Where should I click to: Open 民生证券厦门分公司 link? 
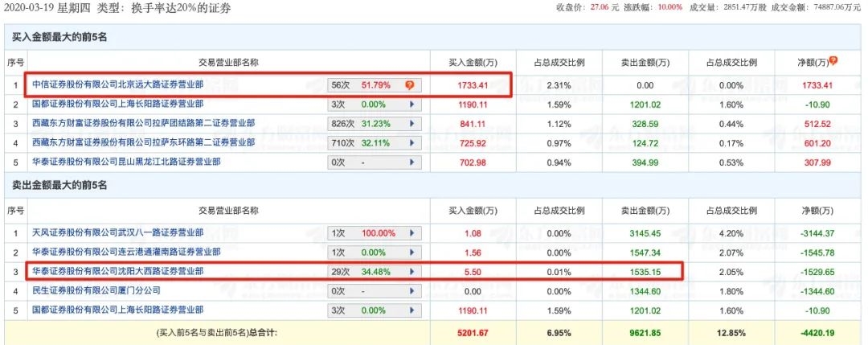96,290
